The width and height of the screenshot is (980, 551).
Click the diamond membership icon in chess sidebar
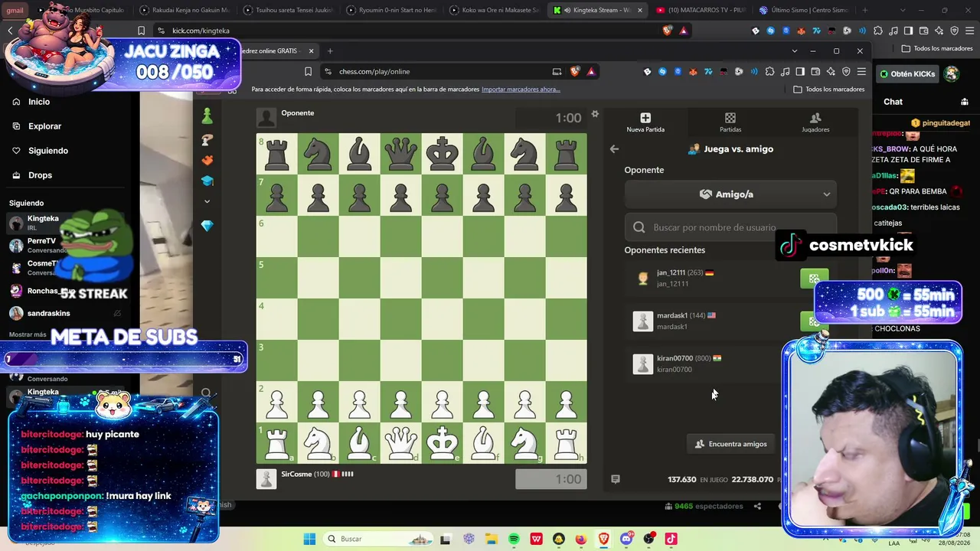click(x=207, y=226)
